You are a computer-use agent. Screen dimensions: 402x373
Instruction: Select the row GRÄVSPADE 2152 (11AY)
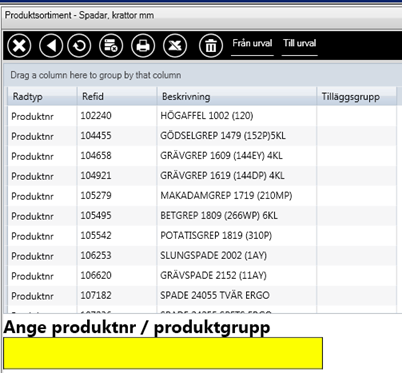tap(202, 276)
